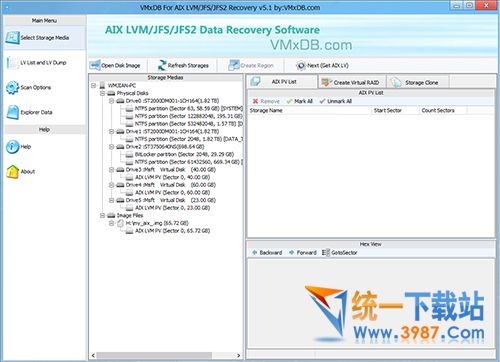Collapse the Physical Disks tree node
500x362 pixels.
tap(103, 93)
